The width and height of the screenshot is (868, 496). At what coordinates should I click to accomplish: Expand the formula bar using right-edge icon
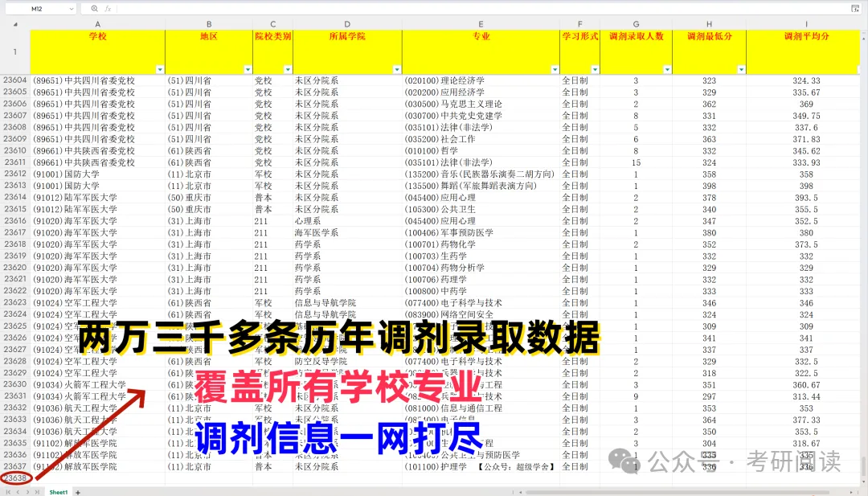click(x=855, y=8)
